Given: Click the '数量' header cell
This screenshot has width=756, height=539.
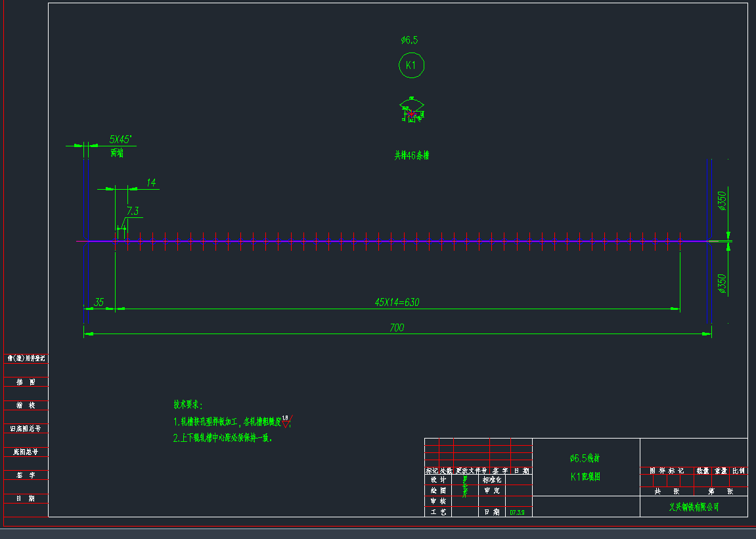Looking at the screenshot, I should tap(703, 471).
